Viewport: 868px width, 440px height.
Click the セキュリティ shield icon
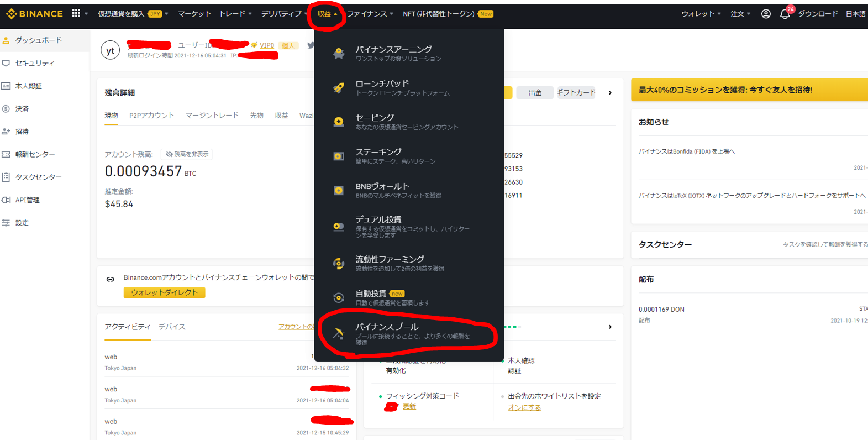(x=6, y=63)
